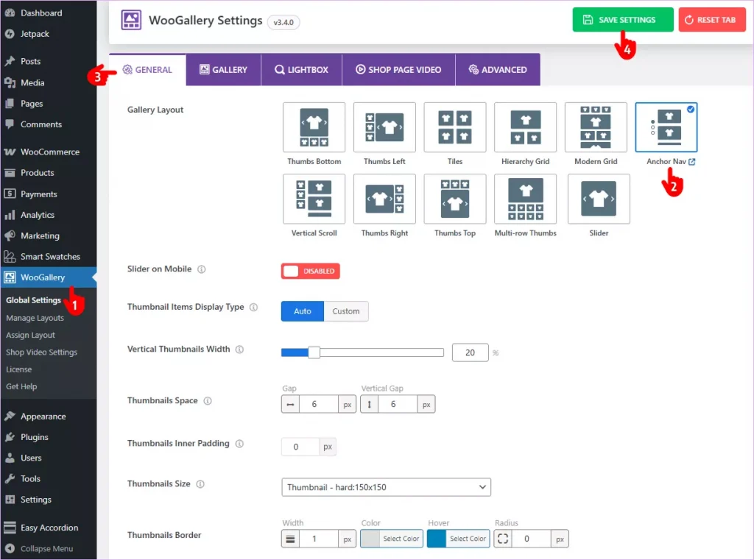Choose the Tiles layout icon

(x=455, y=127)
